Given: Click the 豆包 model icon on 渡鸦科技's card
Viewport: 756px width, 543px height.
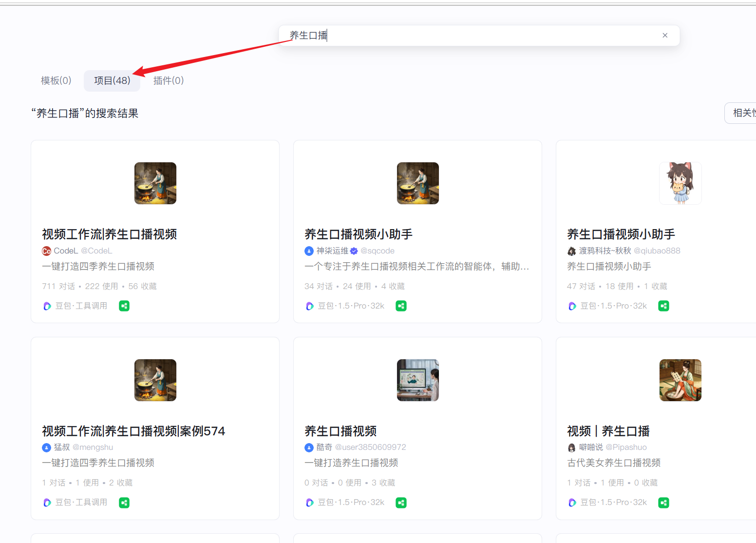Looking at the screenshot, I should (x=572, y=306).
